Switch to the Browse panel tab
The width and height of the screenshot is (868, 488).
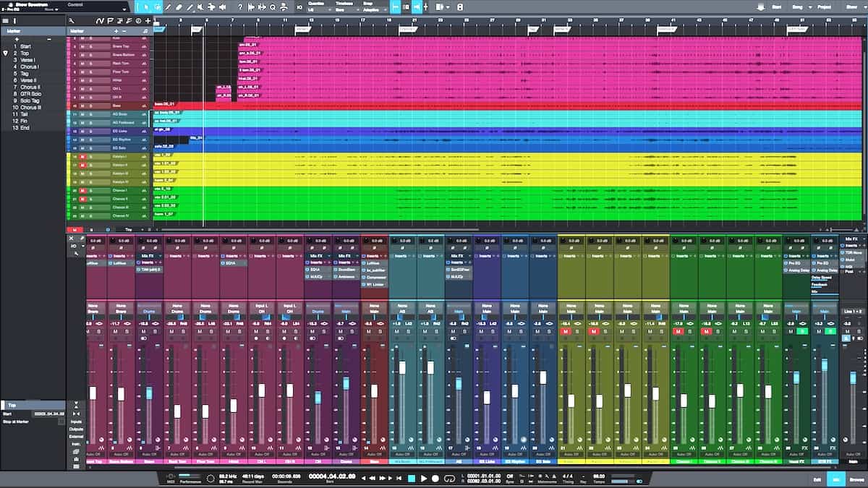tap(856, 479)
